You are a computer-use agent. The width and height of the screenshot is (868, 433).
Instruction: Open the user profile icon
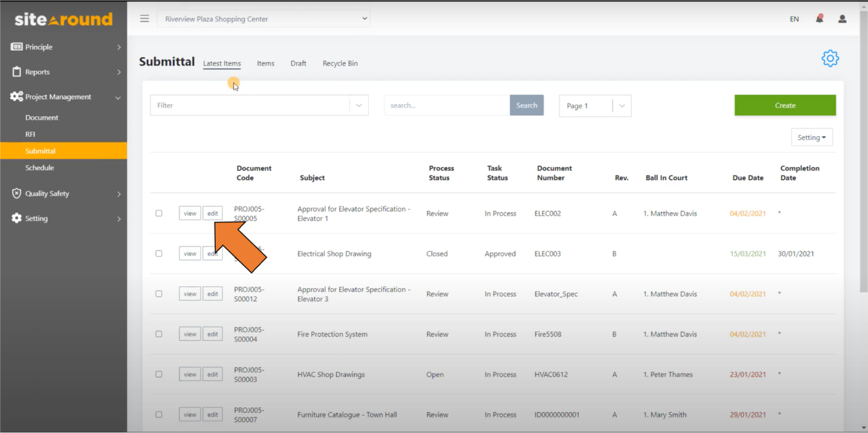(842, 19)
